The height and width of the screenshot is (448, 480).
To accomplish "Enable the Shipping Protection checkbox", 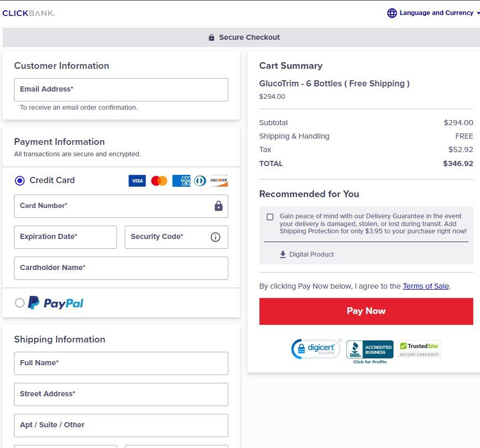I will click(x=270, y=217).
